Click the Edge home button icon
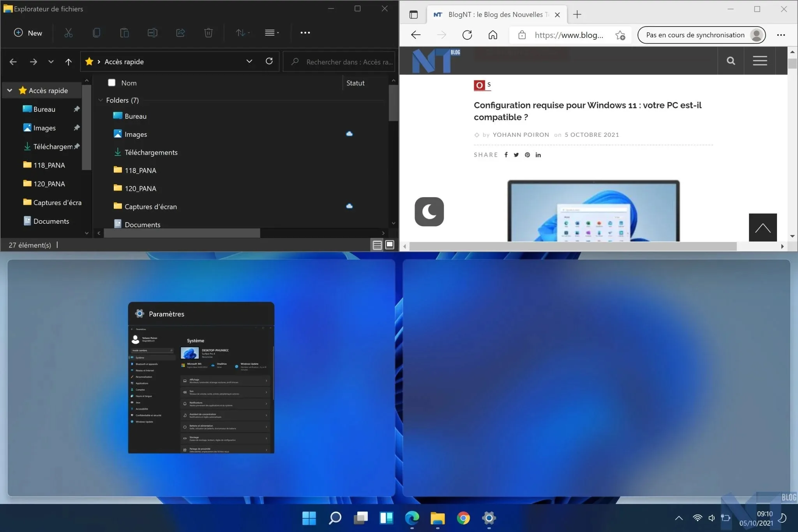The width and height of the screenshot is (798, 532). tap(493, 35)
